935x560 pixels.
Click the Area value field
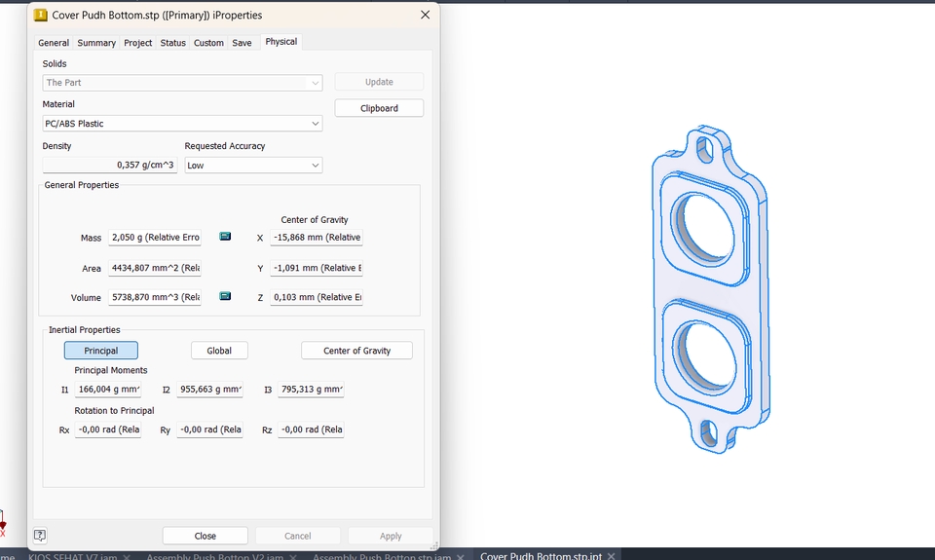pos(155,268)
